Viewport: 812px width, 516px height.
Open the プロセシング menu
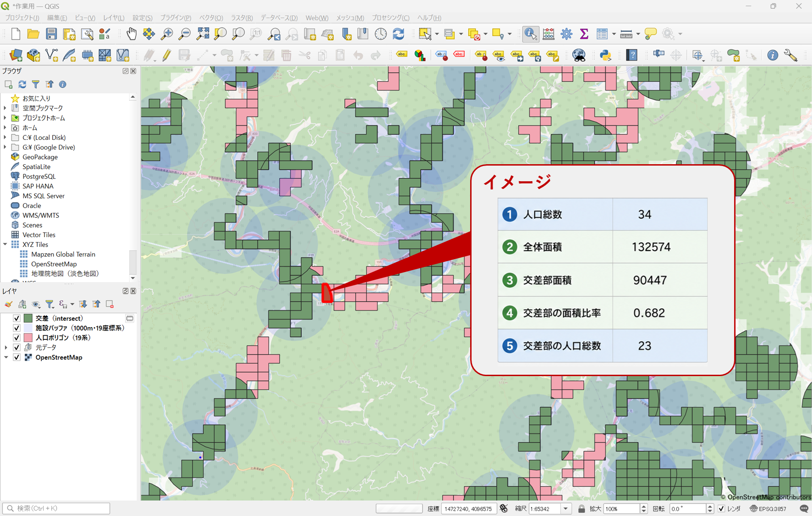click(390, 18)
